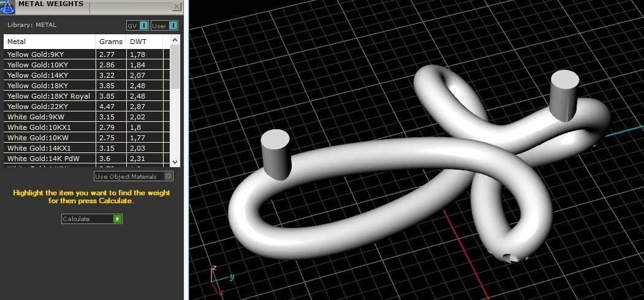
Task: Click the Metal Weights logo icon
Action: 7,7
